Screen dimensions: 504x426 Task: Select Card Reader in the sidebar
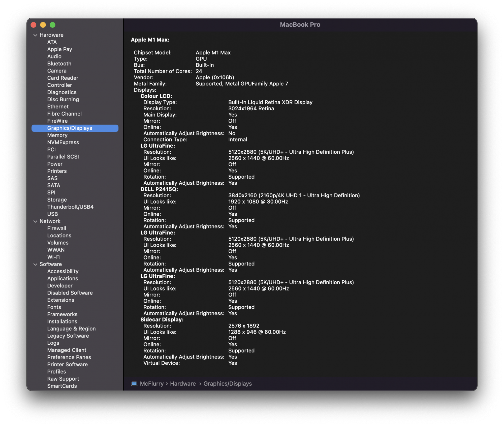[x=63, y=78]
